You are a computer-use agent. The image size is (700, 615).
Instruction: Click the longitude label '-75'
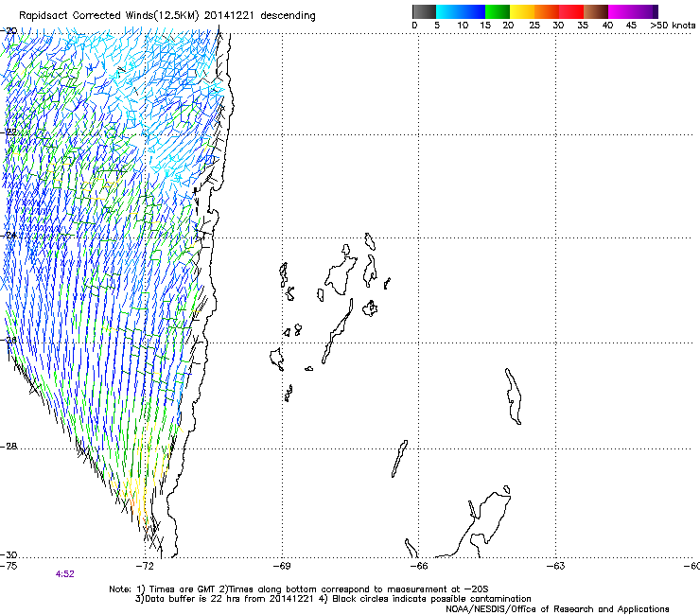click(9, 566)
